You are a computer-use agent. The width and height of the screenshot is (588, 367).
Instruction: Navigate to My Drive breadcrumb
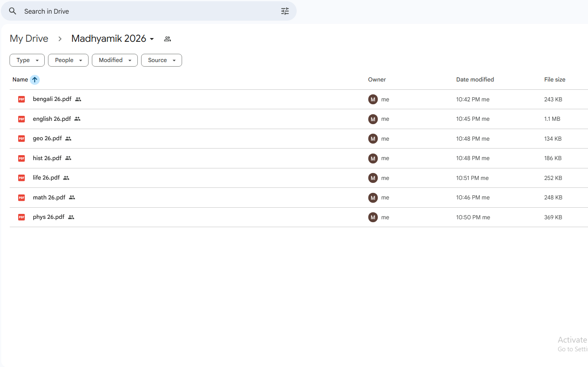pos(29,39)
